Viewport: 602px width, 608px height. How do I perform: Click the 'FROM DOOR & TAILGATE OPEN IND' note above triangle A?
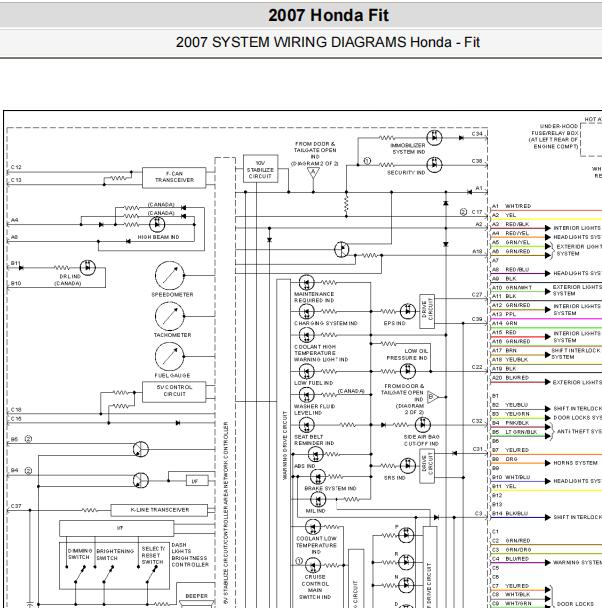(315, 154)
